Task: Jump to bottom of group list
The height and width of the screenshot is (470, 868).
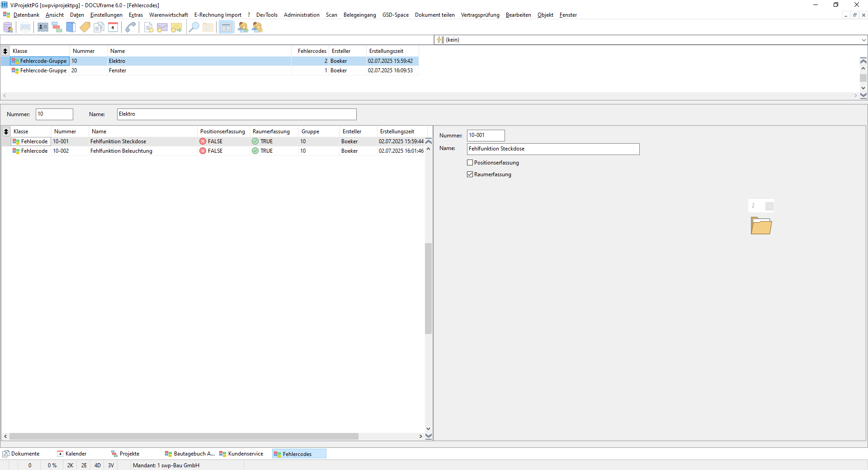Action: click(863, 95)
